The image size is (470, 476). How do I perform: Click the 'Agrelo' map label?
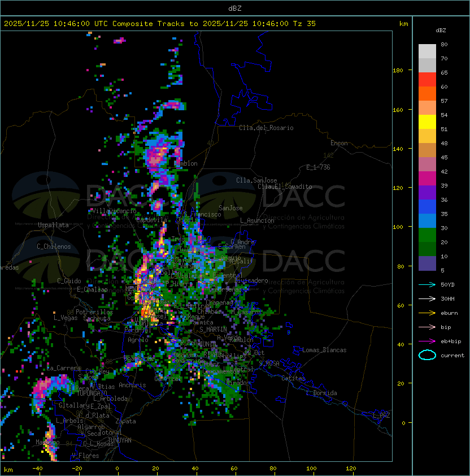point(138,340)
